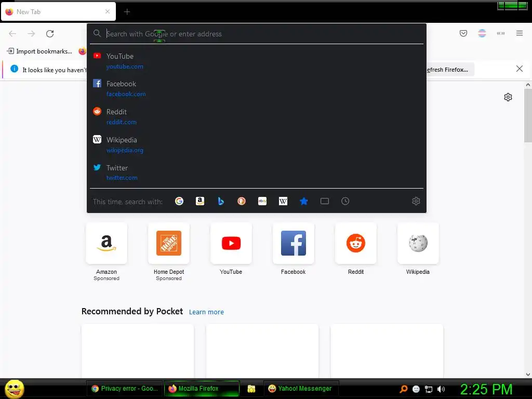Switch to Privacy error Chrome taskbar window
The image size is (532, 399).
point(125,389)
